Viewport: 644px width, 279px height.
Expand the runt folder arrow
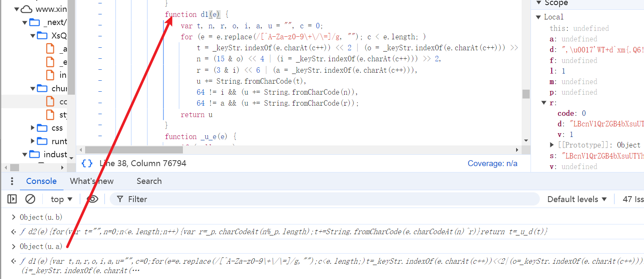coord(33,141)
